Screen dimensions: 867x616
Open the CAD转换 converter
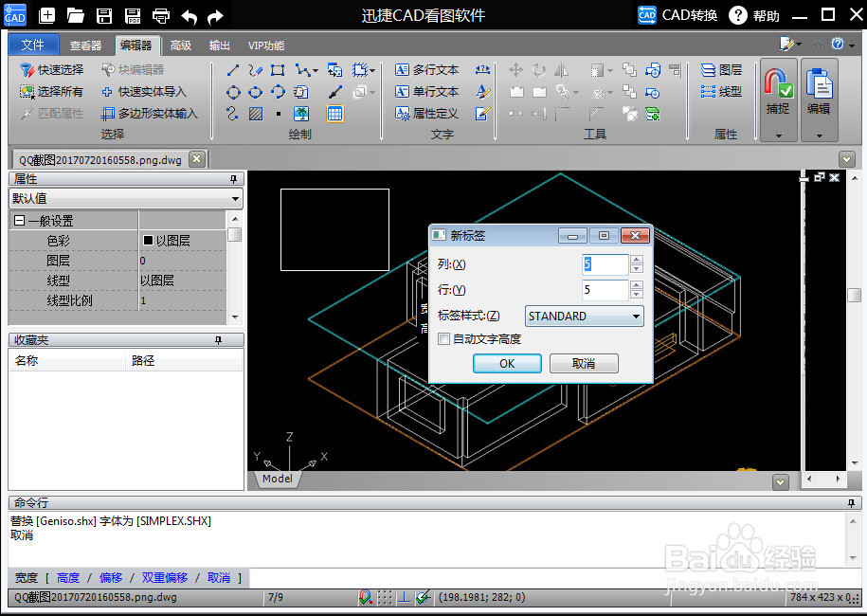pyautogui.click(x=677, y=15)
